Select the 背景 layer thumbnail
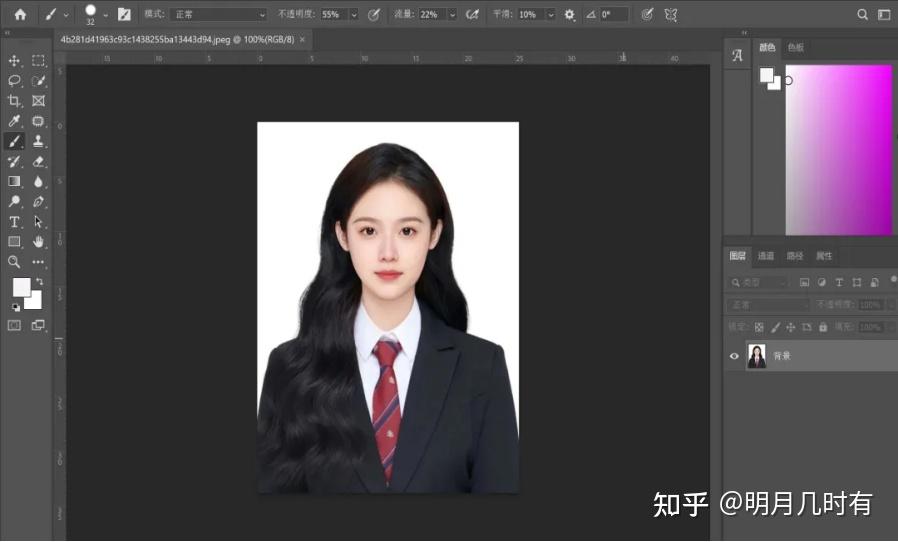 757,356
